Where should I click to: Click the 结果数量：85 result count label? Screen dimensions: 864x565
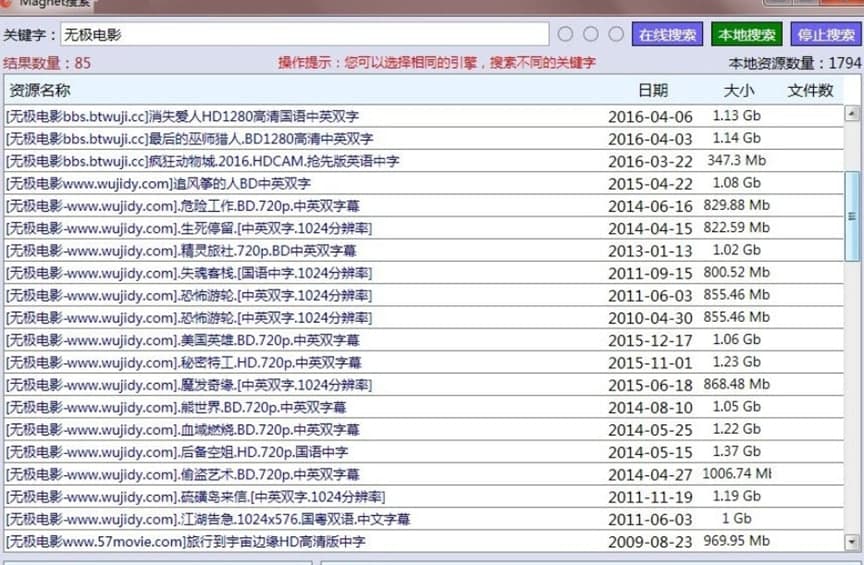click(47, 63)
